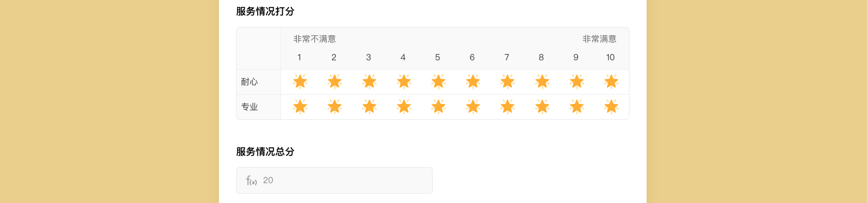
Task: Select the 专业 row label
Action: pos(250,107)
